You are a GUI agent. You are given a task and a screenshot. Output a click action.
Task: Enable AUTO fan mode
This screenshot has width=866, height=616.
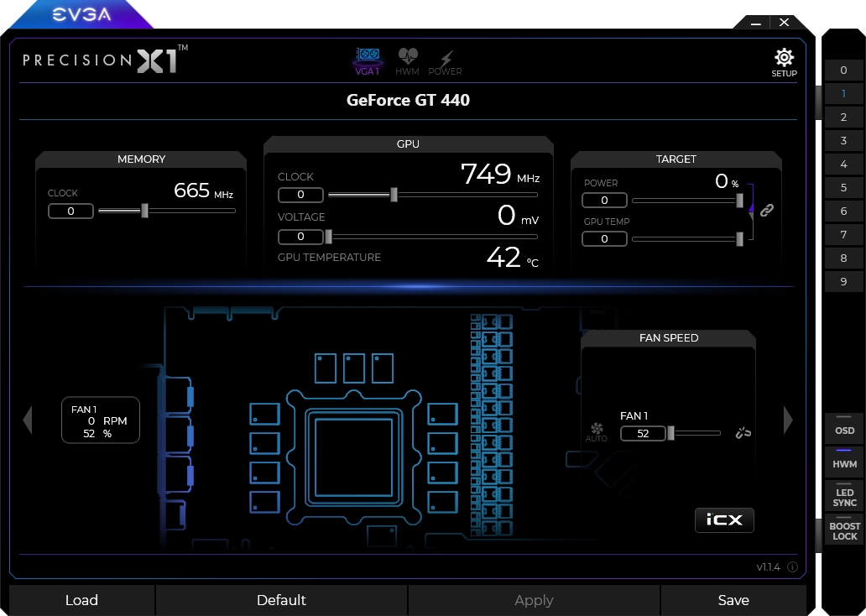597,432
